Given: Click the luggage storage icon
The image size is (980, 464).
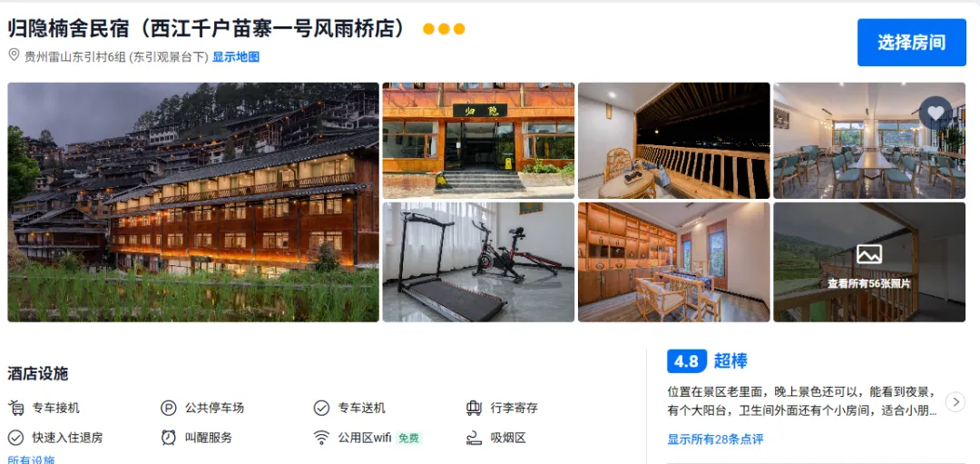Looking at the screenshot, I should tap(474, 409).
